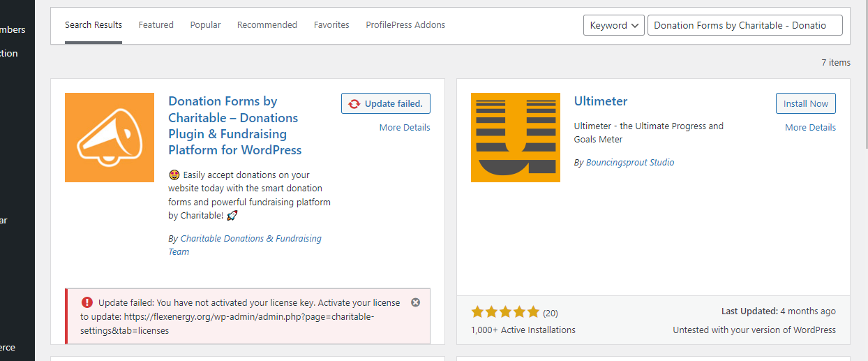Image resolution: width=868 pixels, height=361 pixels.
Task: Click the 7 items count text
Action: pos(836,63)
